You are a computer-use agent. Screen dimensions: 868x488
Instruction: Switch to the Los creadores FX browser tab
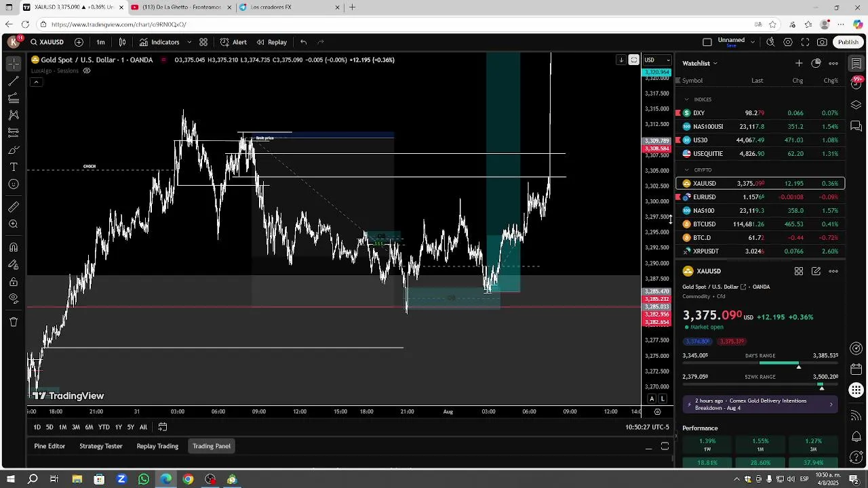[290, 7]
